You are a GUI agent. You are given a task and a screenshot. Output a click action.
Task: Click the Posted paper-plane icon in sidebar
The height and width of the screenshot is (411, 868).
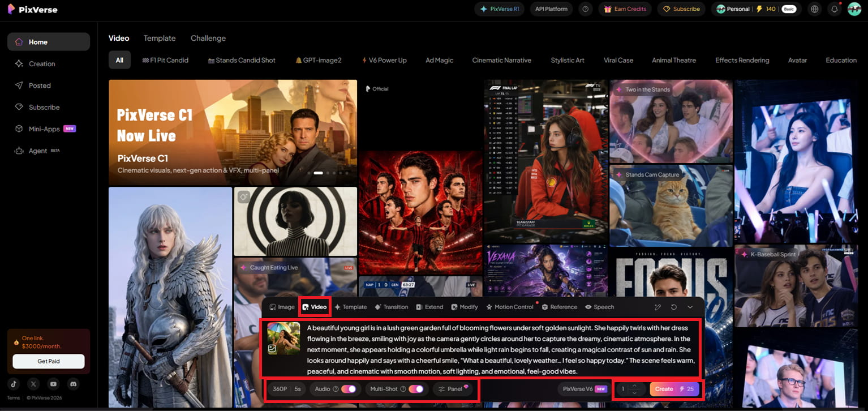(19, 85)
